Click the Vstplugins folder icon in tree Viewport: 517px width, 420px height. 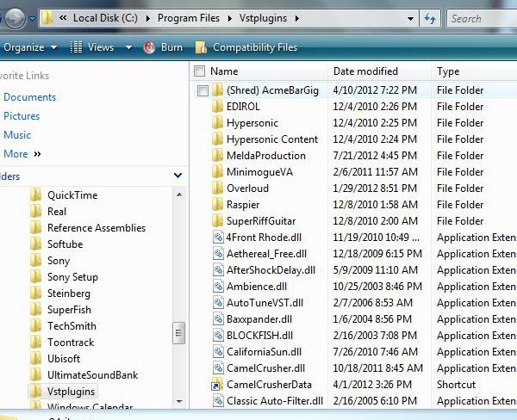pyautogui.click(x=36, y=392)
